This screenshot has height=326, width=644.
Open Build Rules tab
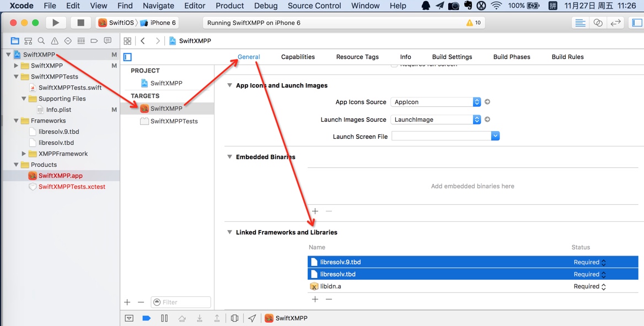click(567, 57)
